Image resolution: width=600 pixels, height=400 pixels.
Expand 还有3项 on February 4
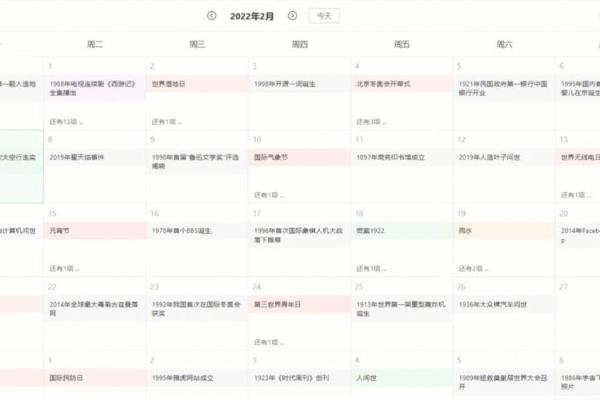tap(371, 122)
